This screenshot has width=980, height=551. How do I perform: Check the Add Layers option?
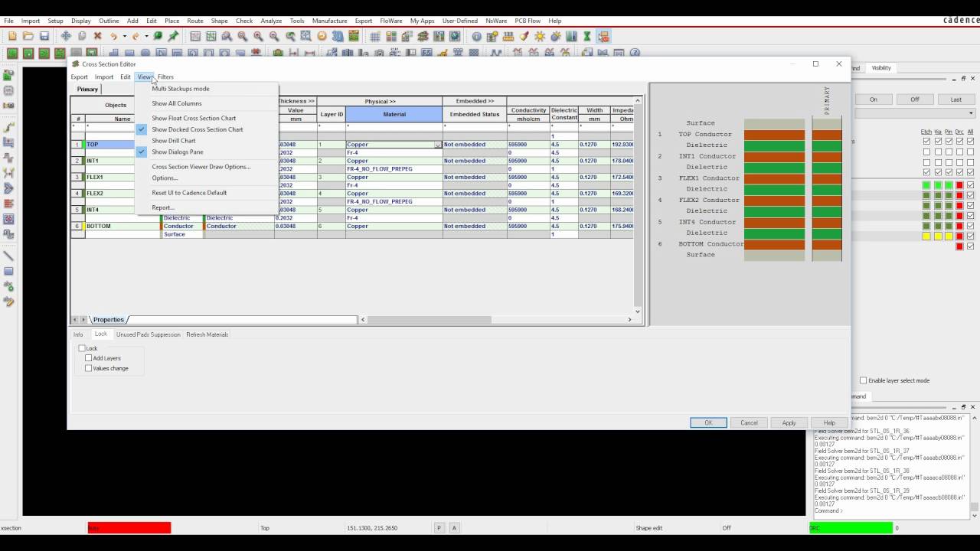89,358
